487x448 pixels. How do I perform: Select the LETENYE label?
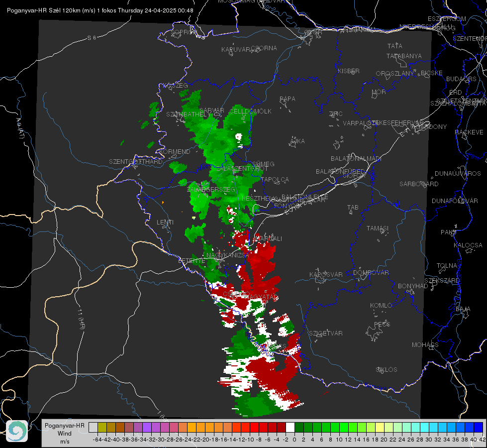pyautogui.click(x=192, y=261)
